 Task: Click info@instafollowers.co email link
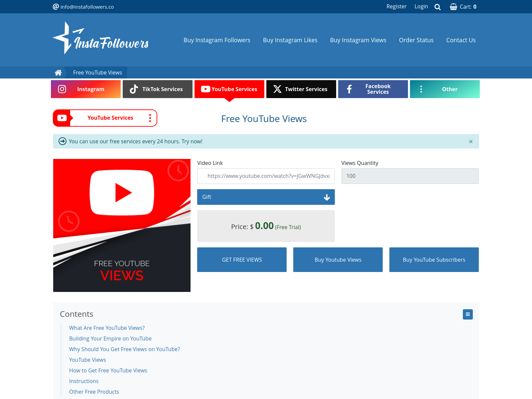[87, 7]
